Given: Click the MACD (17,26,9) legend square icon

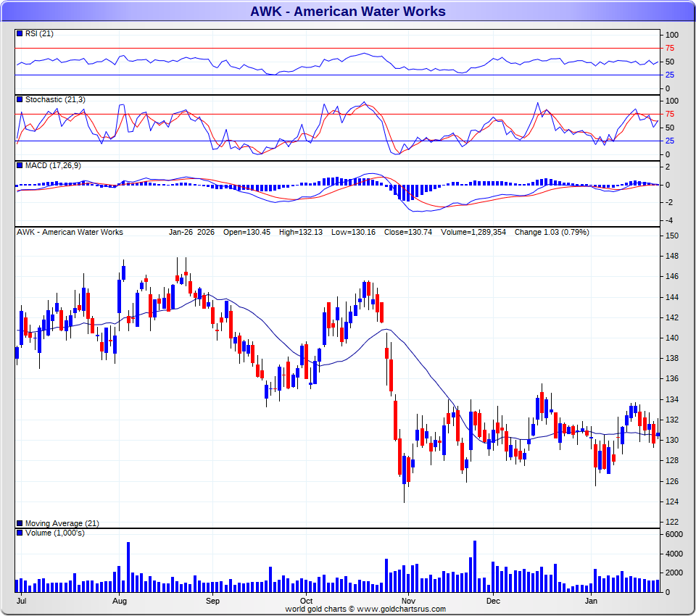Looking at the screenshot, I should tap(20, 166).
